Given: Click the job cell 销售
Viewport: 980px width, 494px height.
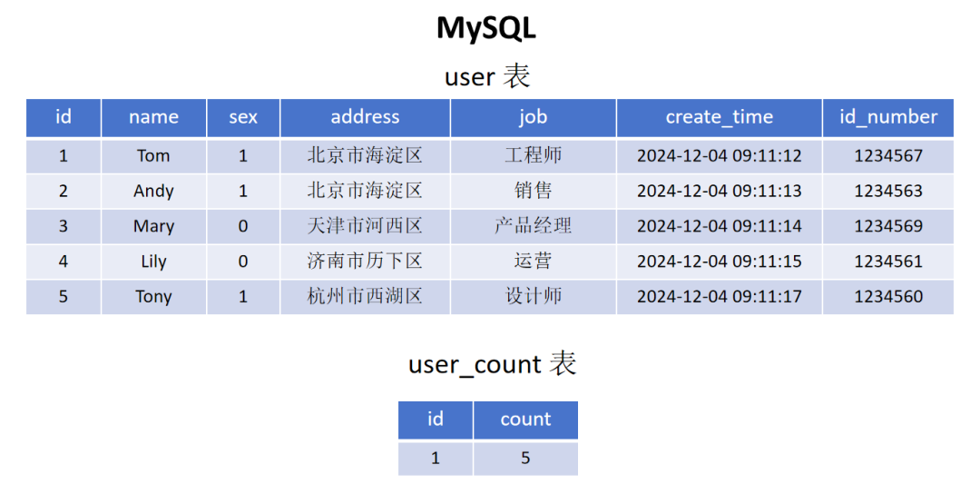Looking at the screenshot, I should pyautogui.click(x=534, y=191).
